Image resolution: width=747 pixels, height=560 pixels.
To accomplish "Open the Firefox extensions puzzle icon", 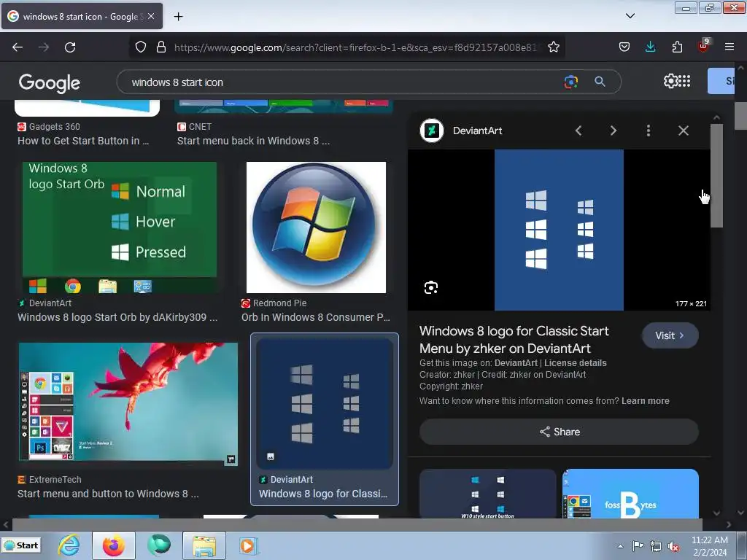I will (x=677, y=47).
